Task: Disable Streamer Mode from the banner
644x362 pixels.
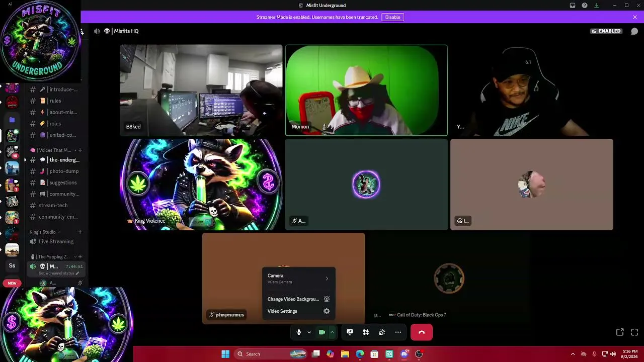Action: click(392, 17)
